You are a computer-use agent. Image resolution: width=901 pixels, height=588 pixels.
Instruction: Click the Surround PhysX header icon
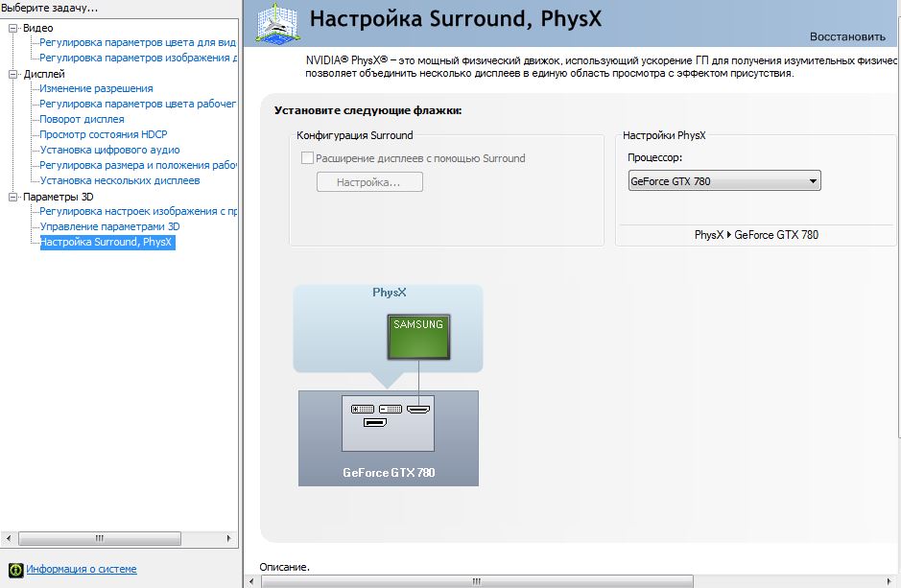[277, 23]
